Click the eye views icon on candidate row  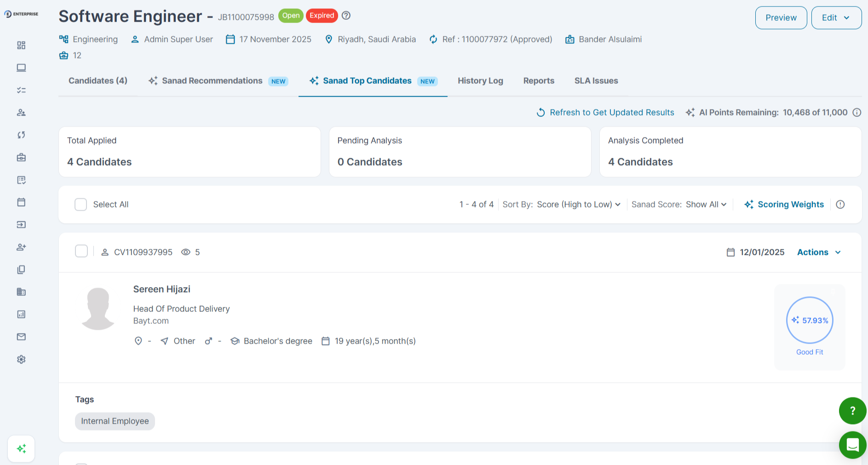186,252
